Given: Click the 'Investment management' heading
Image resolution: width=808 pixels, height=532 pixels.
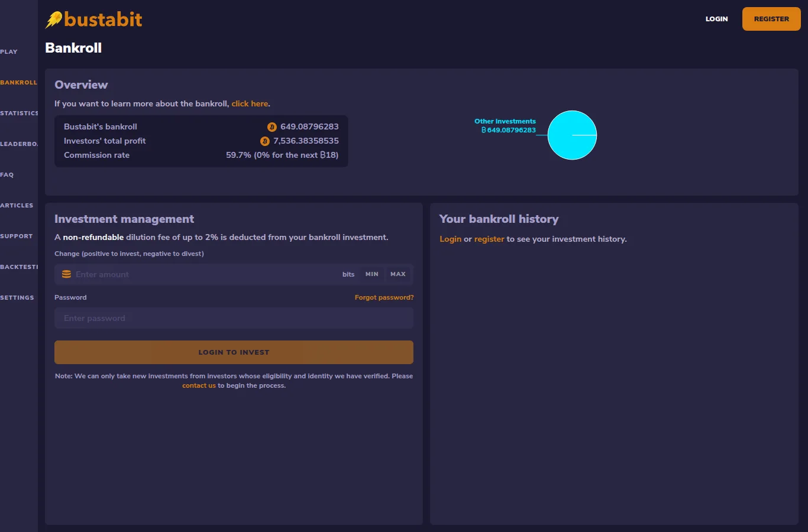Looking at the screenshot, I should [x=124, y=219].
